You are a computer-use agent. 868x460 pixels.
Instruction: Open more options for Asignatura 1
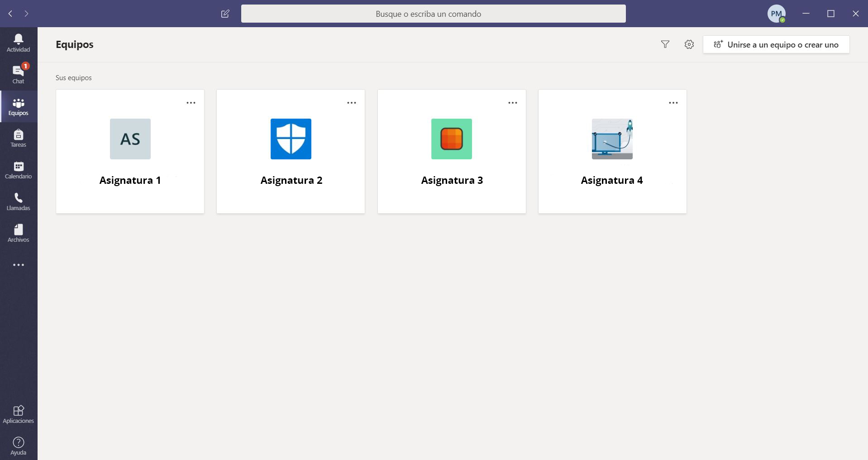(191, 103)
